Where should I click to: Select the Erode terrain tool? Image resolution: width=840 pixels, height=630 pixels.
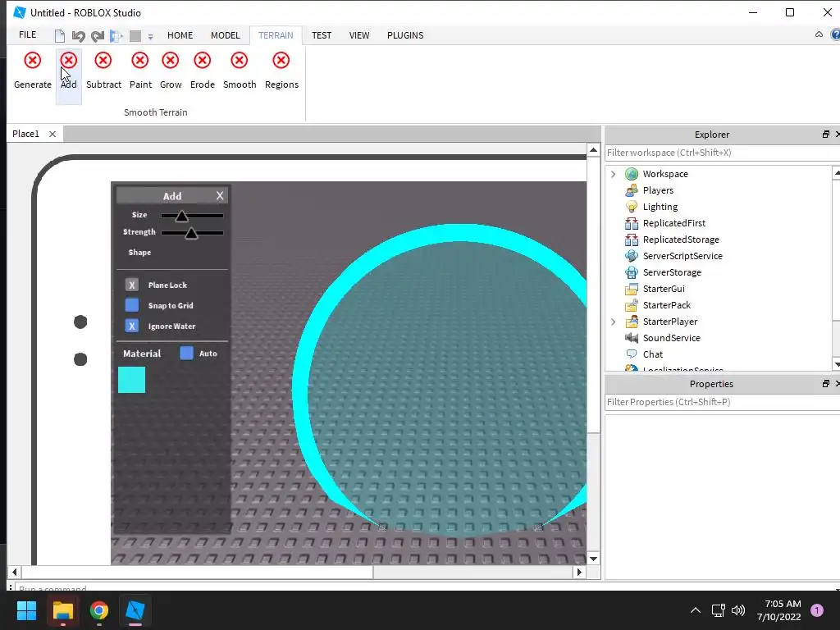tap(202, 71)
